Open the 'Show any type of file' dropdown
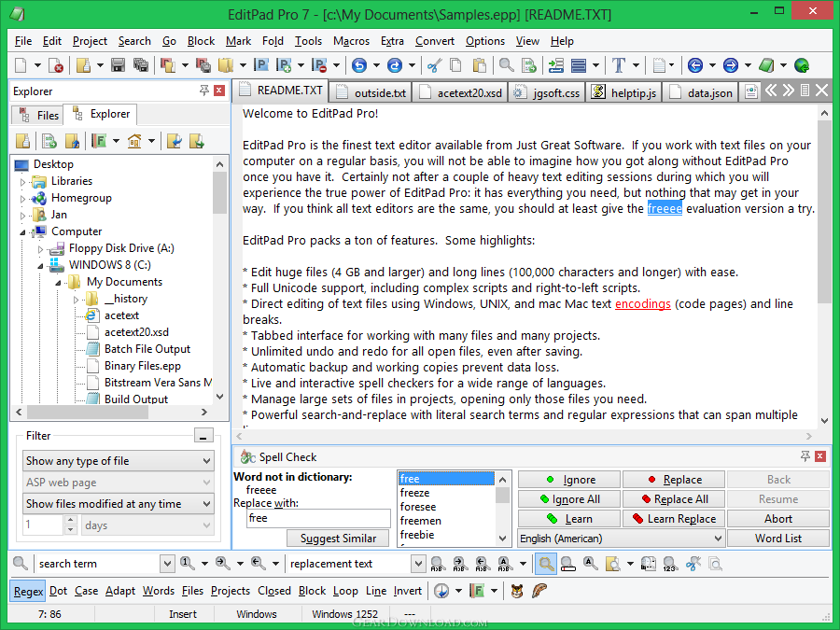 point(119,461)
